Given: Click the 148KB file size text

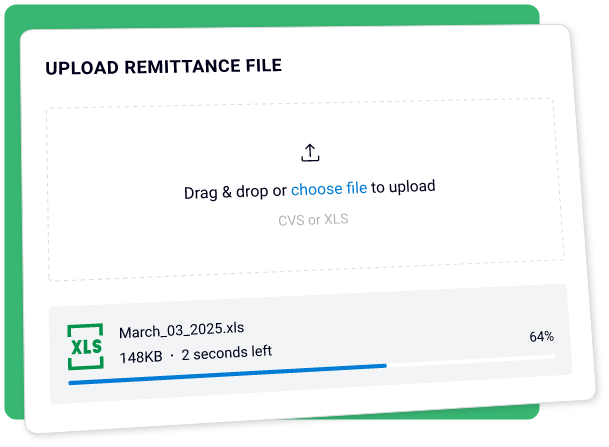Looking at the screenshot, I should click(x=140, y=353).
